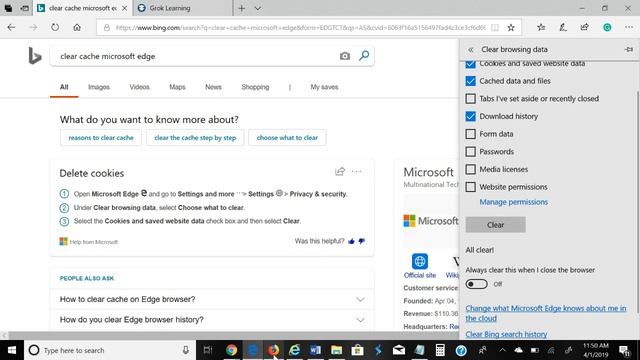640x360 pixels.
Task: Select the All search tab
Action: click(x=64, y=87)
